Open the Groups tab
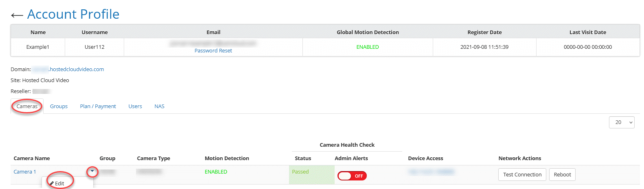This screenshot has height=189, width=644. (x=59, y=106)
